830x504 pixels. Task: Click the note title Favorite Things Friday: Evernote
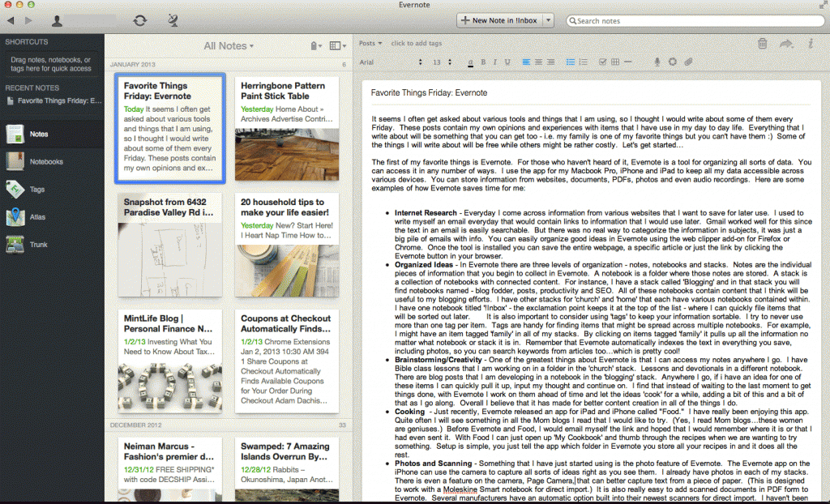click(429, 92)
